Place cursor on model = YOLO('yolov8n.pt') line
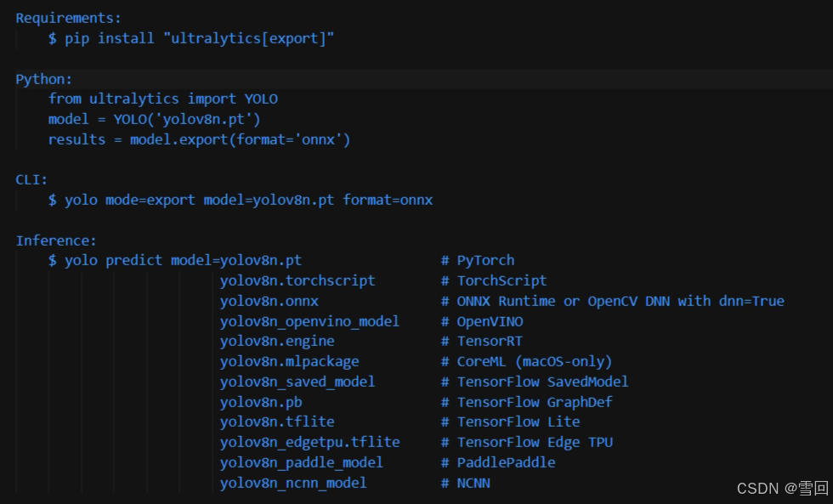 [x=154, y=119]
